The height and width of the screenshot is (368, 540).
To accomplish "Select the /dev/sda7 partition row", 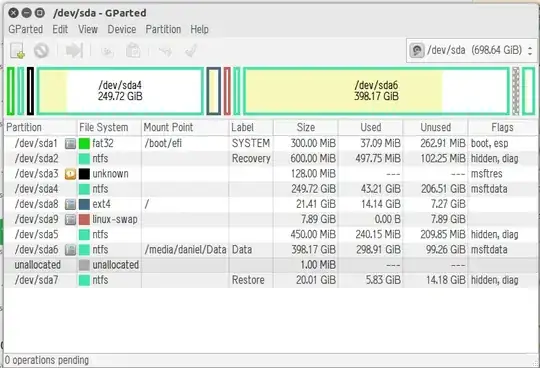I will pos(271,280).
